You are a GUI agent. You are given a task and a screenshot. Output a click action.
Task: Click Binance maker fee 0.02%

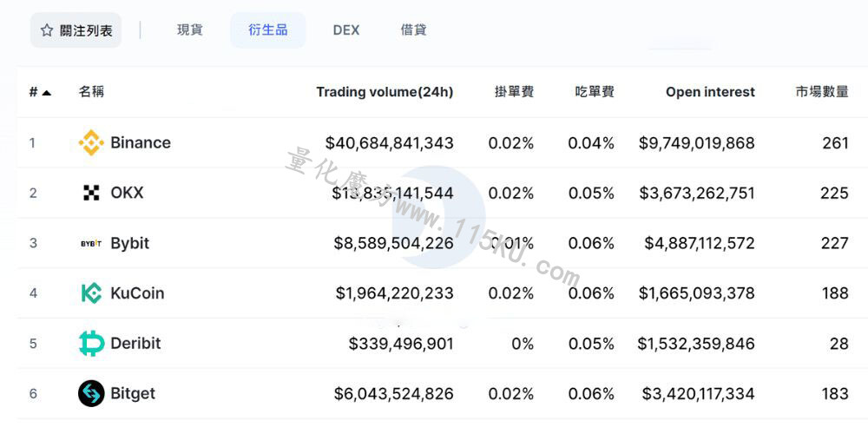(x=511, y=143)
